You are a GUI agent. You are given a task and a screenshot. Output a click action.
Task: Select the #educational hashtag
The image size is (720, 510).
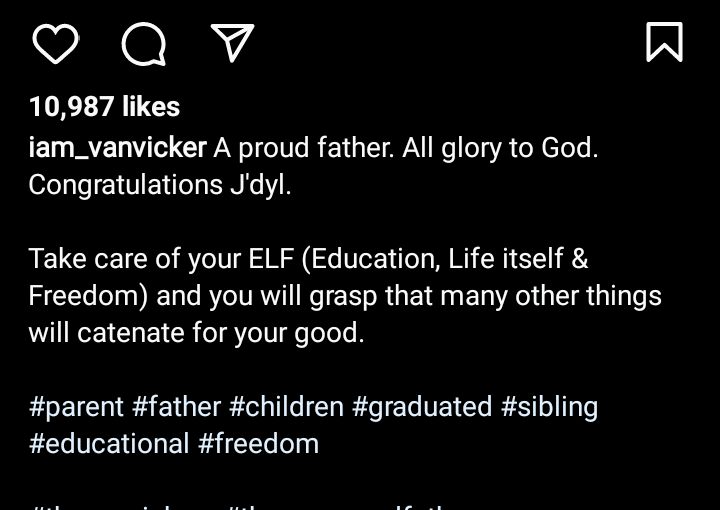click(109, 444)
